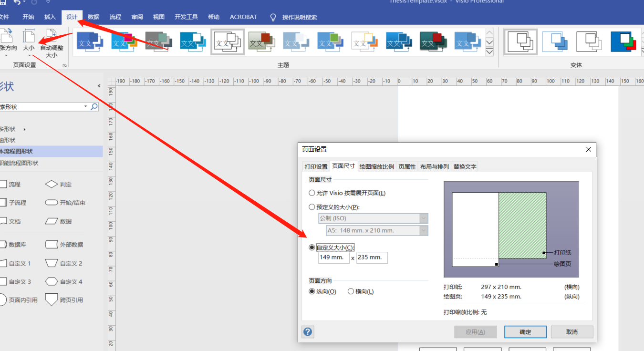The width and height of the screenshot is (644, 351).
Task: Click the search magnifier in shapes panel
Action: 94,107
